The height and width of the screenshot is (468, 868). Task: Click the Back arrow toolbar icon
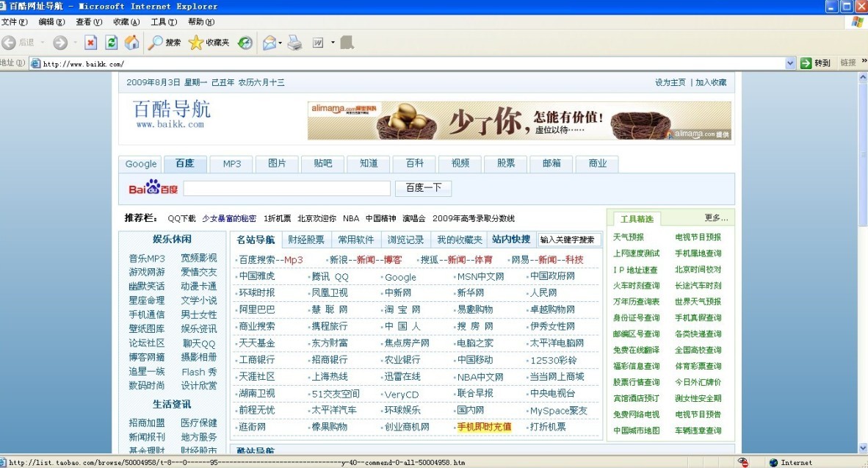pyautogui.click(x=9, y=43)
